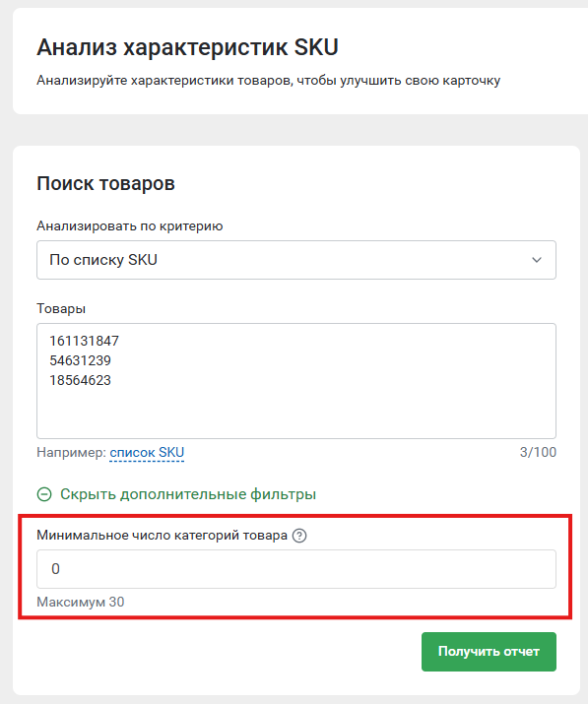The height and width of the screenshot is (704, 588).
Task: Click the 'Товары' field label
Action: (x=61, y=309)
